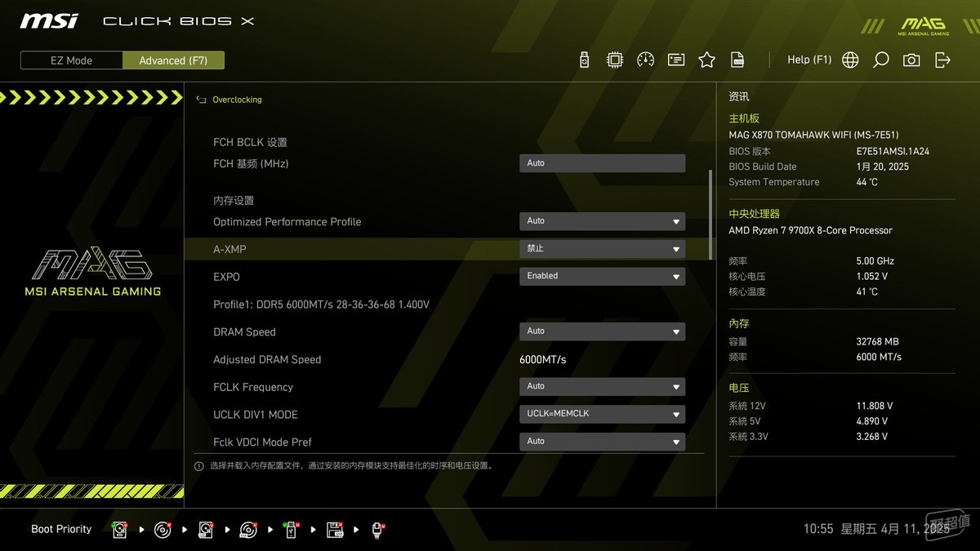
Task: Open the CPU chip icon in toolbar
Action: click(x=615, y=60)
